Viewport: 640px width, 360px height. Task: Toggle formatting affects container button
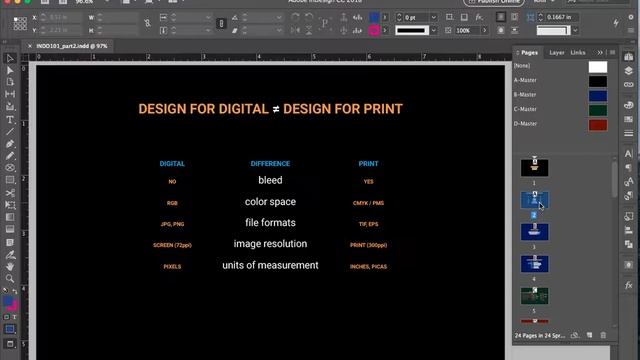click(7, 317)
